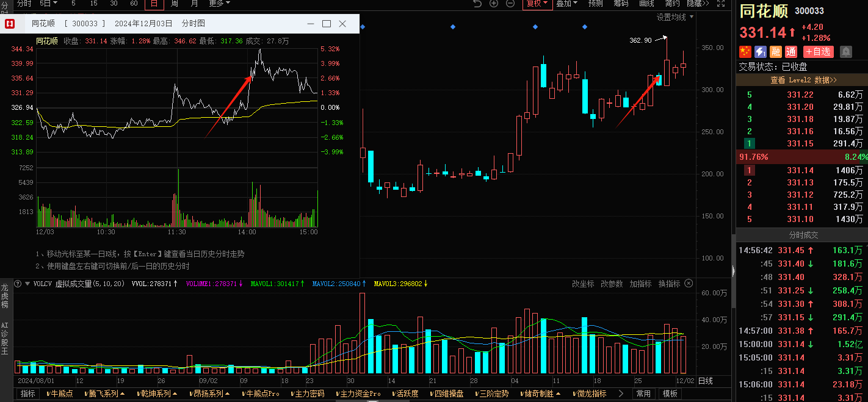Click the undo arrow icon in chart toolbar
This screenshot has height=402, width=868.
(477, 4)
